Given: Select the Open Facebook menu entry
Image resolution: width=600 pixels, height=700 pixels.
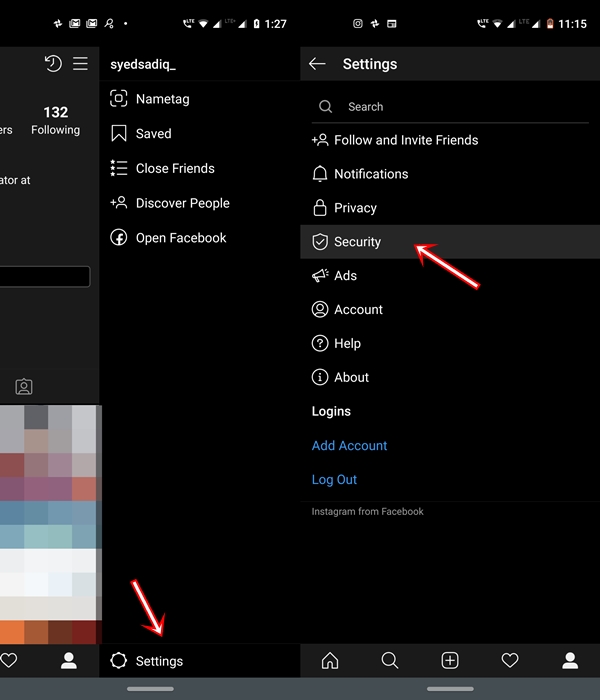Looking at the screenshot, I should click(x=200, y=238).
